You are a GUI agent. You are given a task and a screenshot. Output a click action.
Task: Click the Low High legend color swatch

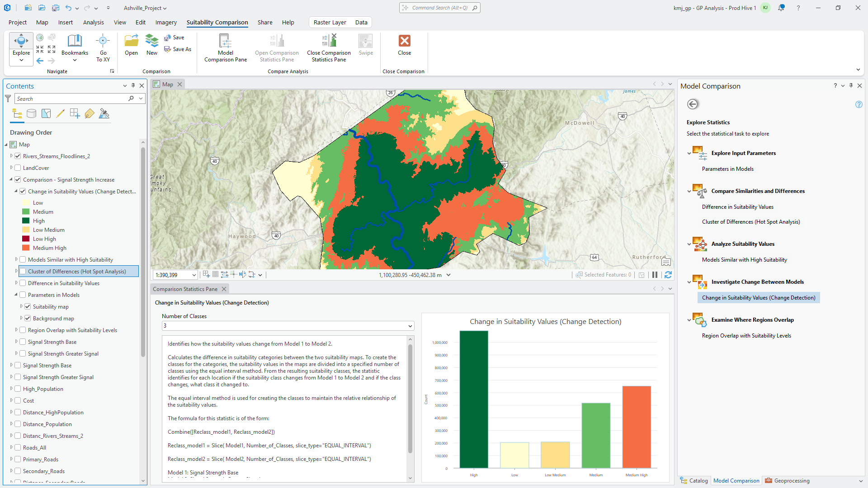(26, 239)
